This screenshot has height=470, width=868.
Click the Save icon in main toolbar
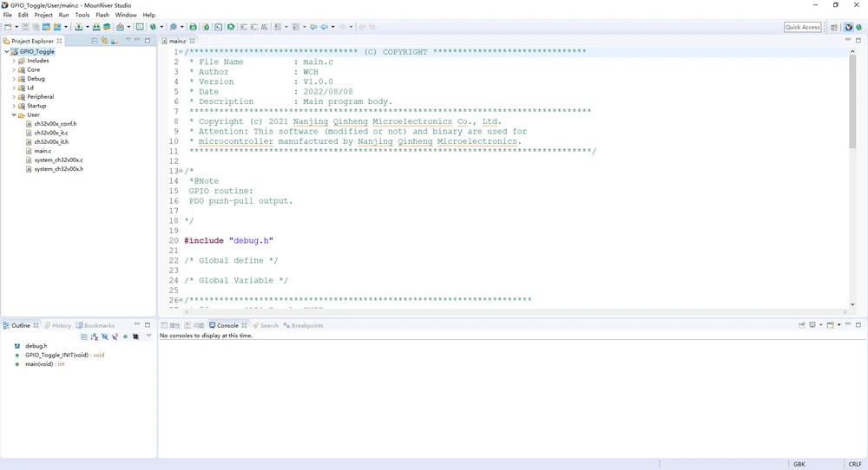tap(25, 27)
